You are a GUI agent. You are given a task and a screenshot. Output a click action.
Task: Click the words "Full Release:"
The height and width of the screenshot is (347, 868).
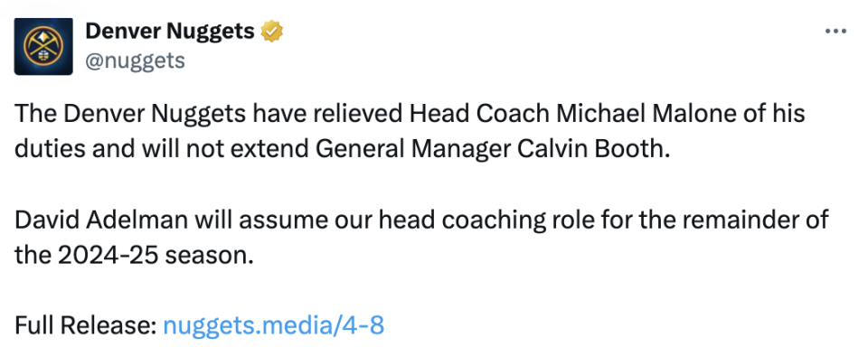point(86,325)
